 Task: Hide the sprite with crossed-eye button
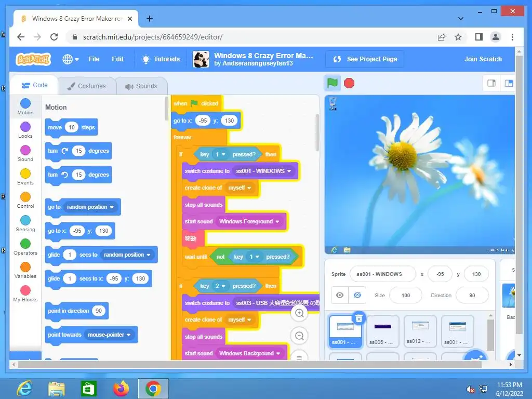tap(357, 295)
